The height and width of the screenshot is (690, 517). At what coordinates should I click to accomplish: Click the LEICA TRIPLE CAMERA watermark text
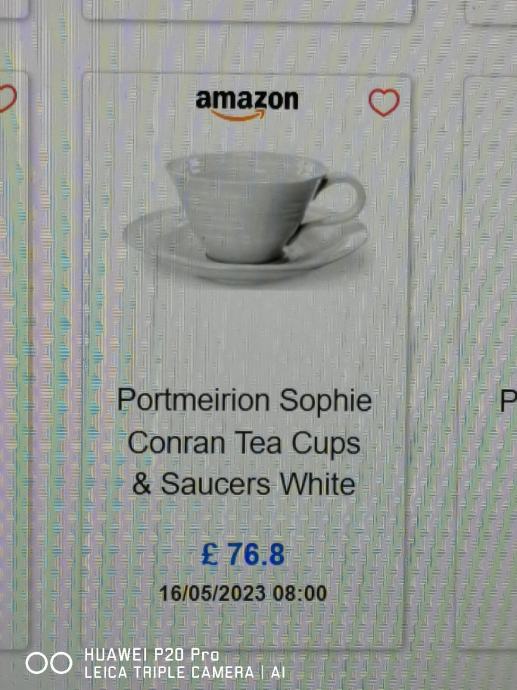169,672
